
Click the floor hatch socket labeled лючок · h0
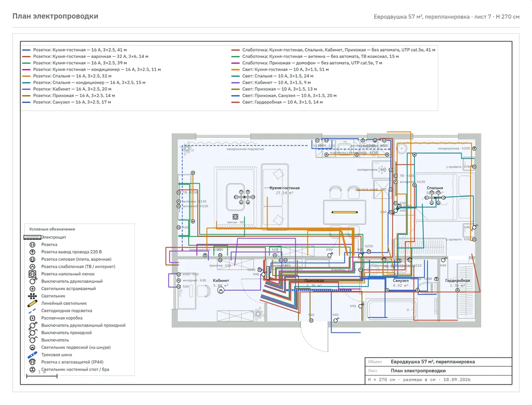click(x=235, y=217)
